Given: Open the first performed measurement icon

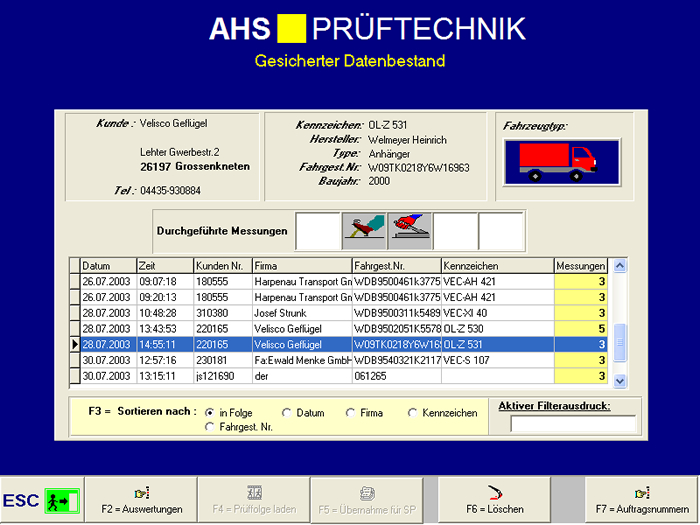Looking at the screenshot, I should tap(365, 231).
